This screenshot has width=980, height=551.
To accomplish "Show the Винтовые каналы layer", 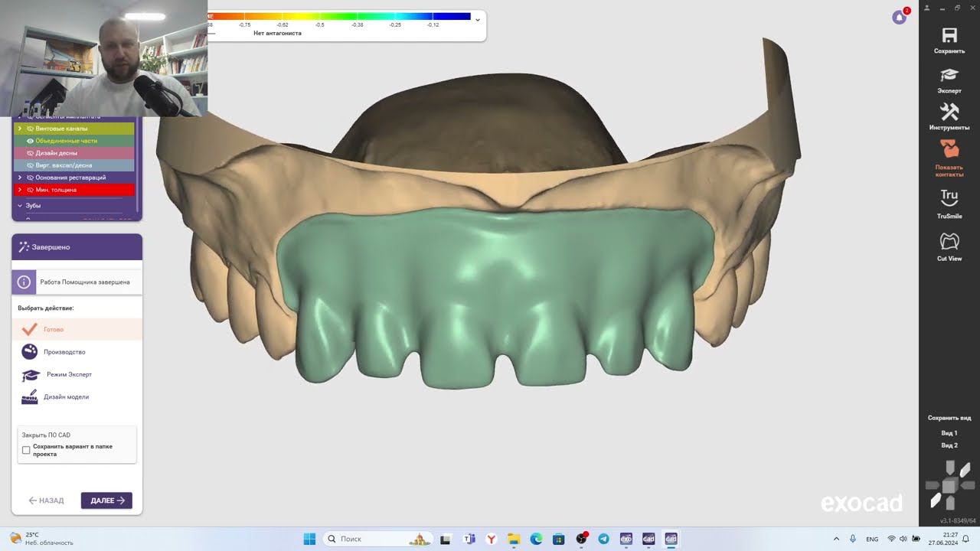I will [30, 129].
